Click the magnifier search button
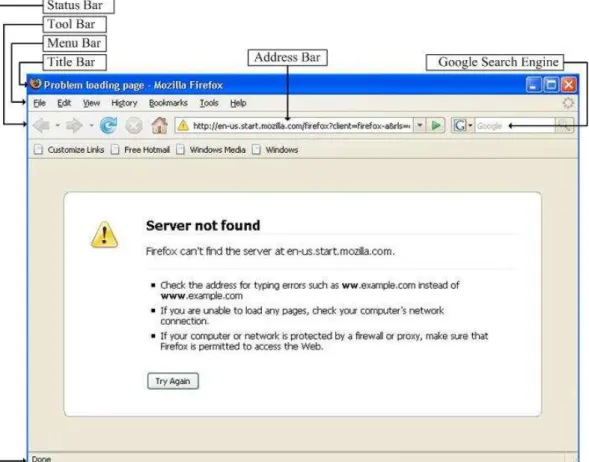589x462 pixels. (564, 125)
